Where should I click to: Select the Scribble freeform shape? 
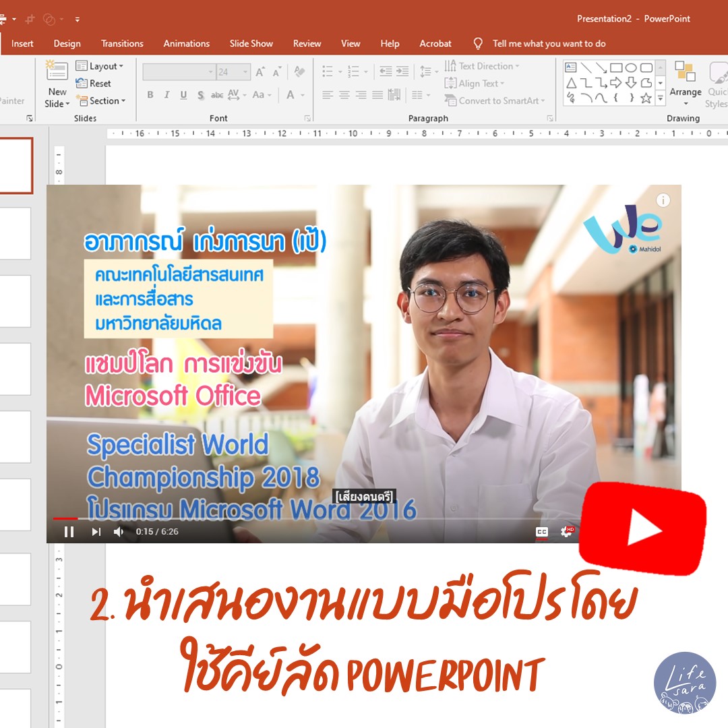tap(571, 98)
